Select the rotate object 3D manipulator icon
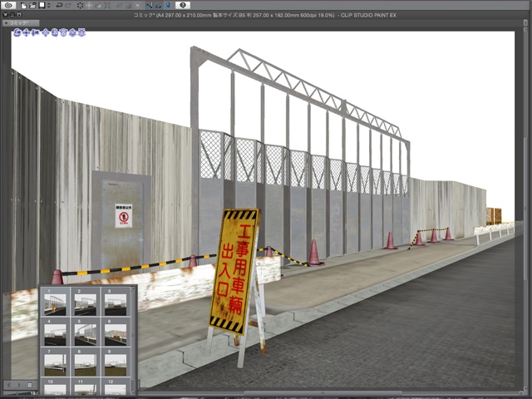This screenshot has height=399, width=532. click(55, 33)
